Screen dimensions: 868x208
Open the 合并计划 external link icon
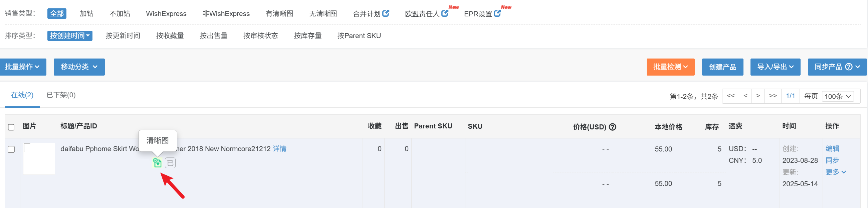(x=386, y=13)
